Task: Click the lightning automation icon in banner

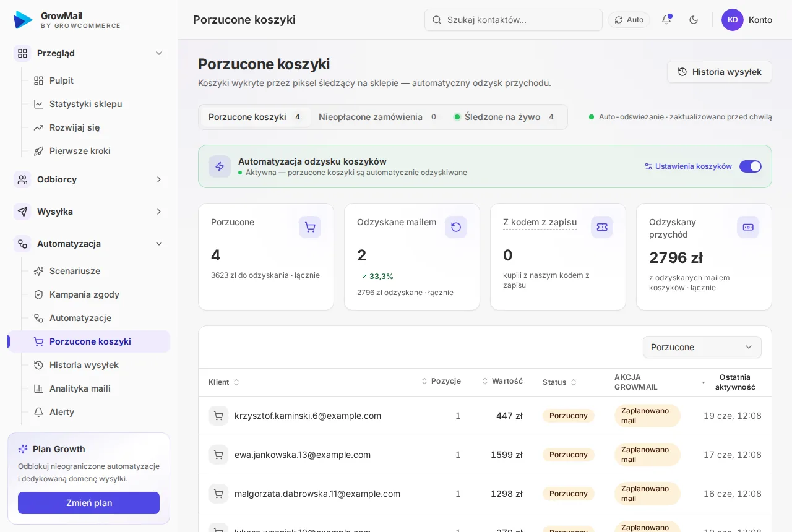Action: pyautogui.click(x=220, y=166)
